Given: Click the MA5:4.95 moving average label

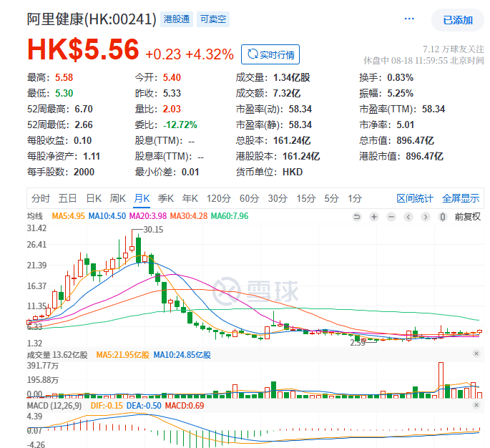Looking at the screenshot, I should coord(68,216).
